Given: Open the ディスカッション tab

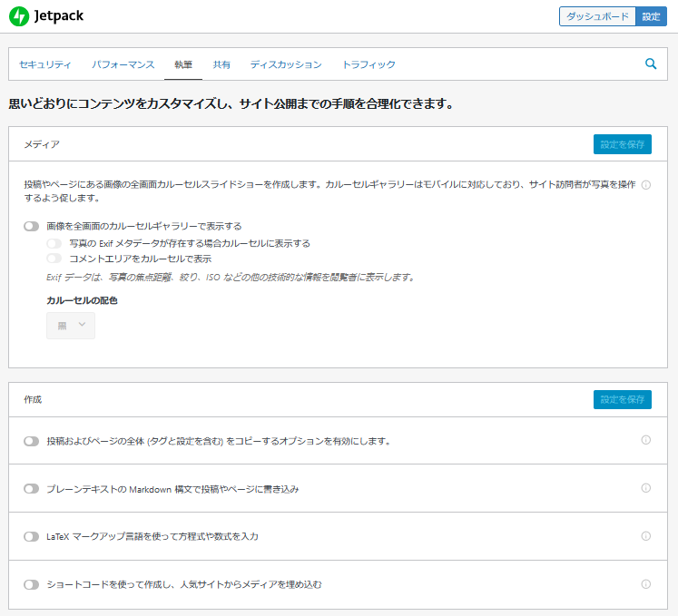Looking at the screenshot, I should tap(286, 64).
